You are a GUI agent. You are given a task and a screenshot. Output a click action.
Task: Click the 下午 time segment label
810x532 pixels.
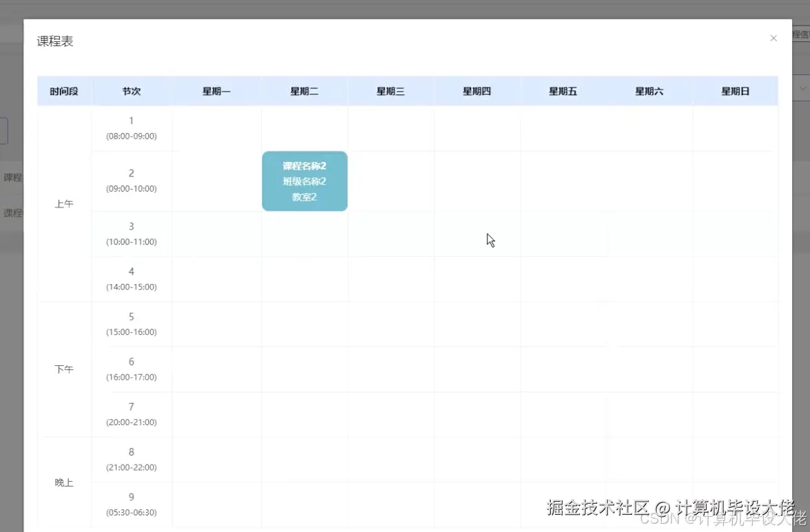(64, 369)
